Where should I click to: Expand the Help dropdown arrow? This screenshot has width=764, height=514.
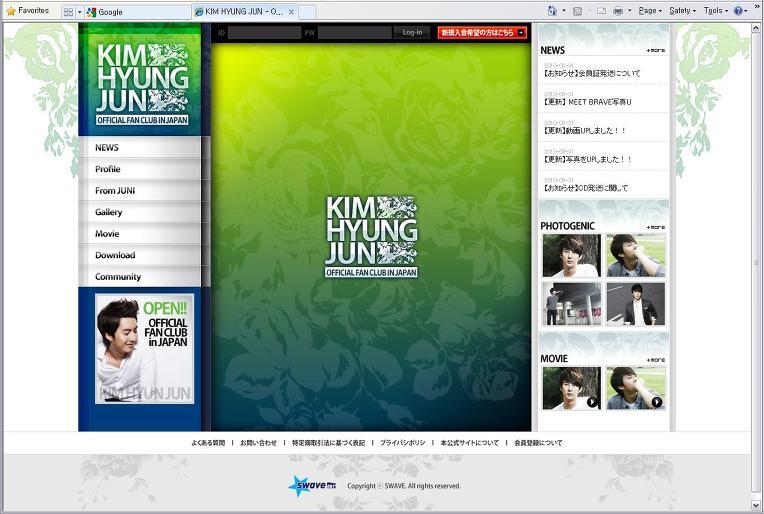click(x=746, y=11)
